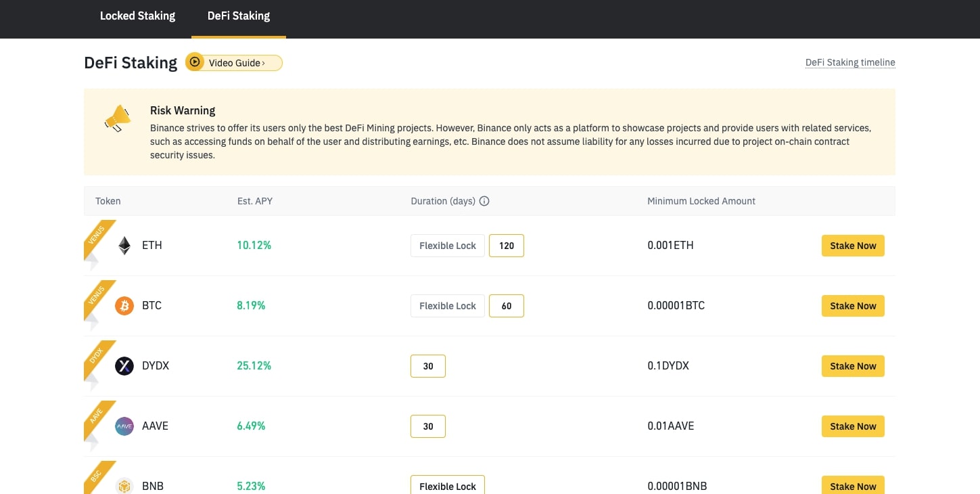Click the play icon beside Video Guide
Viewport: 980px width, 494px height.
[x=195, y=62]
